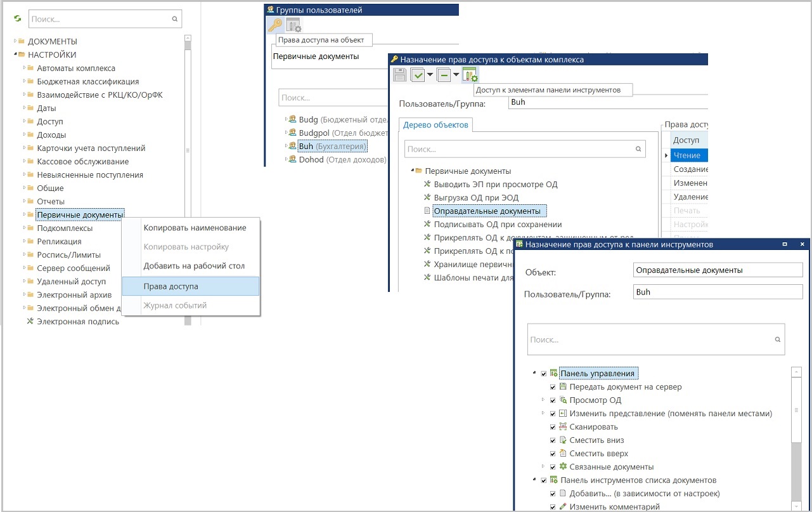Click magnifier icon in toolbar rights search field
The height and width of the screenshot is (512, 812).
(778, 339)
